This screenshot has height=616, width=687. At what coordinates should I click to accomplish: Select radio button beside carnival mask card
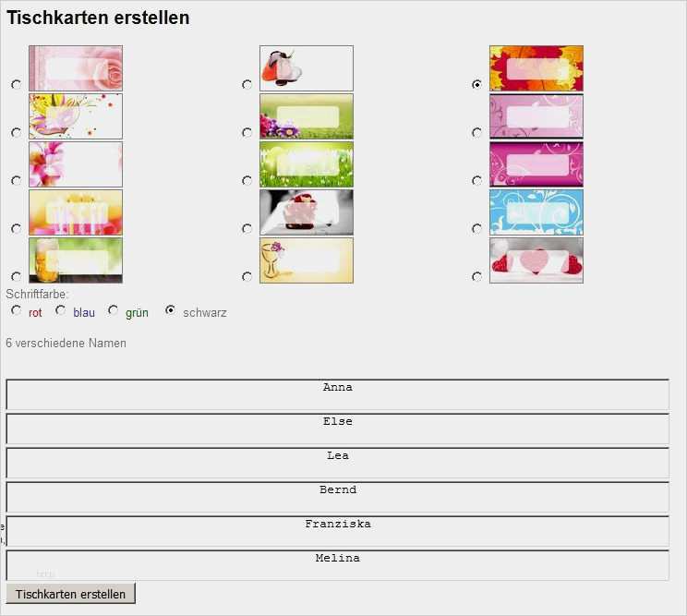[x=16, y=133]
